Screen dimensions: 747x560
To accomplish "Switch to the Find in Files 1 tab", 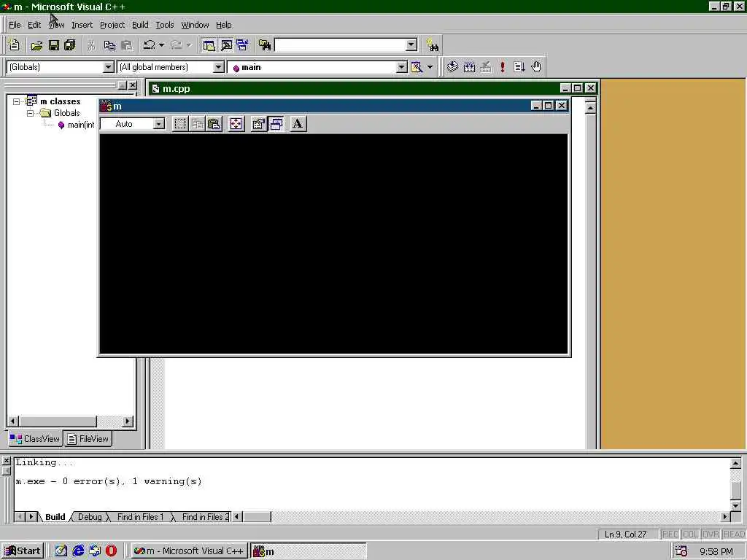I will point(141,517).
